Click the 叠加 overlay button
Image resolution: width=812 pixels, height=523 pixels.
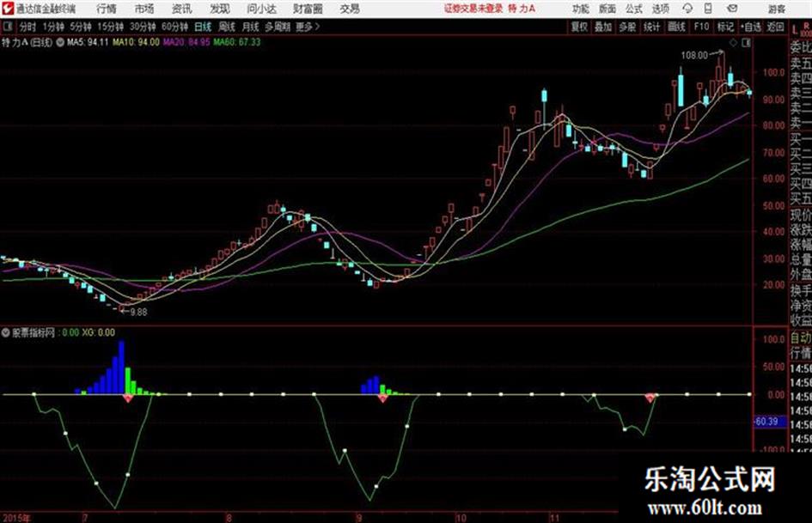[x=603, y=27]
